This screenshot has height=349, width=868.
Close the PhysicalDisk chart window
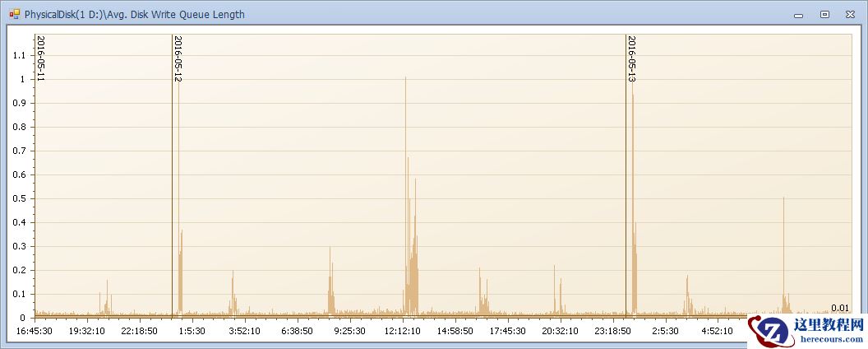tap(850, 15)
